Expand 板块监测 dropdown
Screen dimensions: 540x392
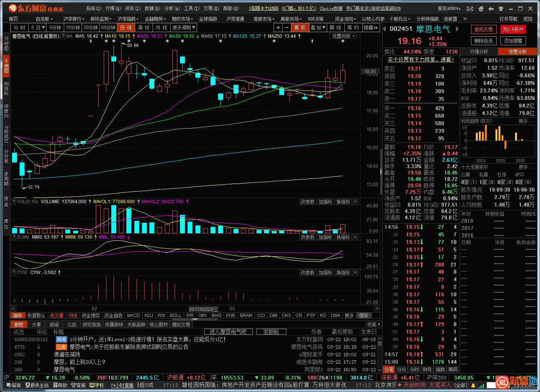pyautogui.click(x=101, y=18)
